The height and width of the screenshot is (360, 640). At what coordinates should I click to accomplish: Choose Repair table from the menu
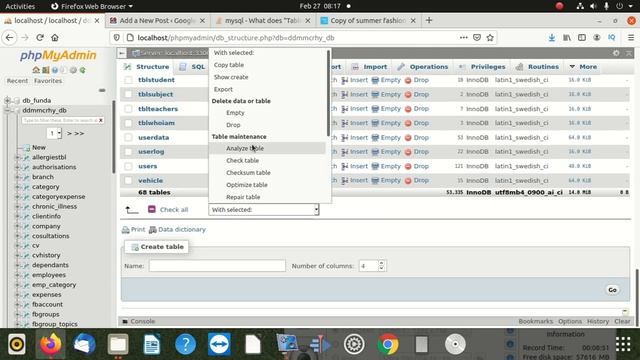(243, 197)
